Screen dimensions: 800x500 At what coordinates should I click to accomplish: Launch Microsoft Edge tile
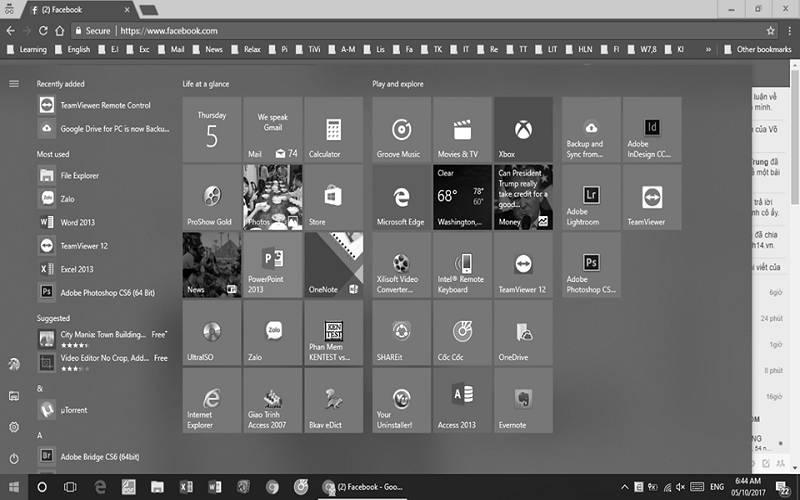401,198
